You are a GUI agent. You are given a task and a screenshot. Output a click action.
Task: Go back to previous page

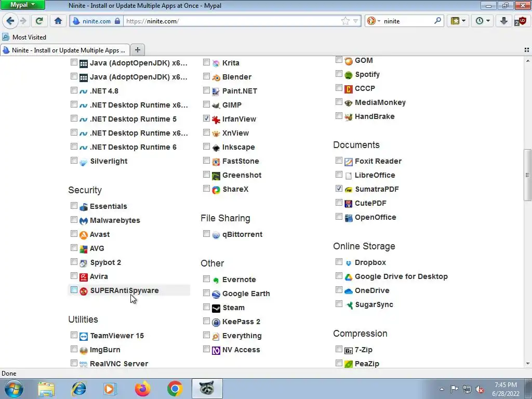pyautogui.click(x=10, y=21)
